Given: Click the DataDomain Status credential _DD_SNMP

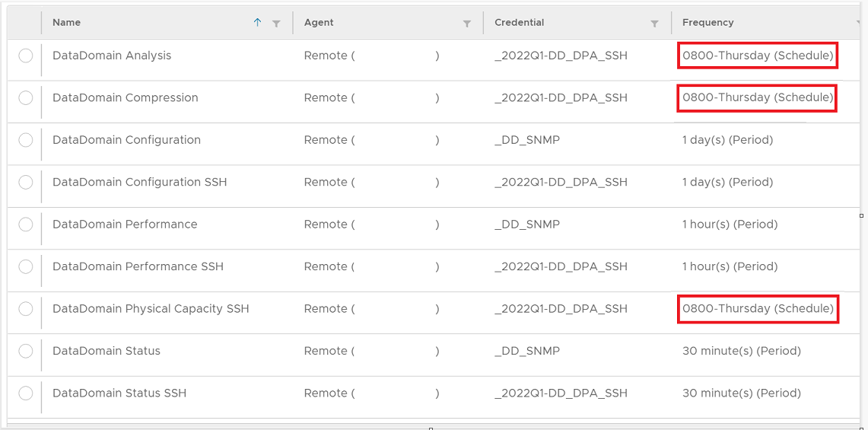Looking at the screenshot, I should tap(527, 352).
